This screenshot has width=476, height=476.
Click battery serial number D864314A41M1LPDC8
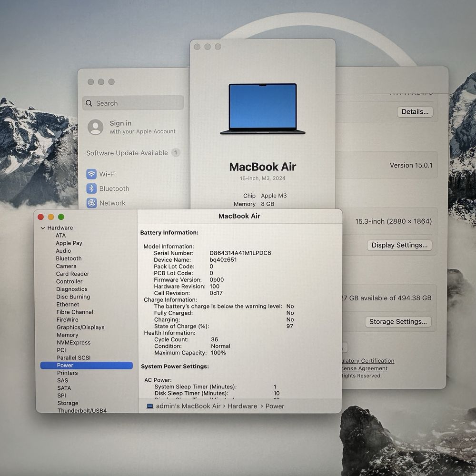pos(240,253)
